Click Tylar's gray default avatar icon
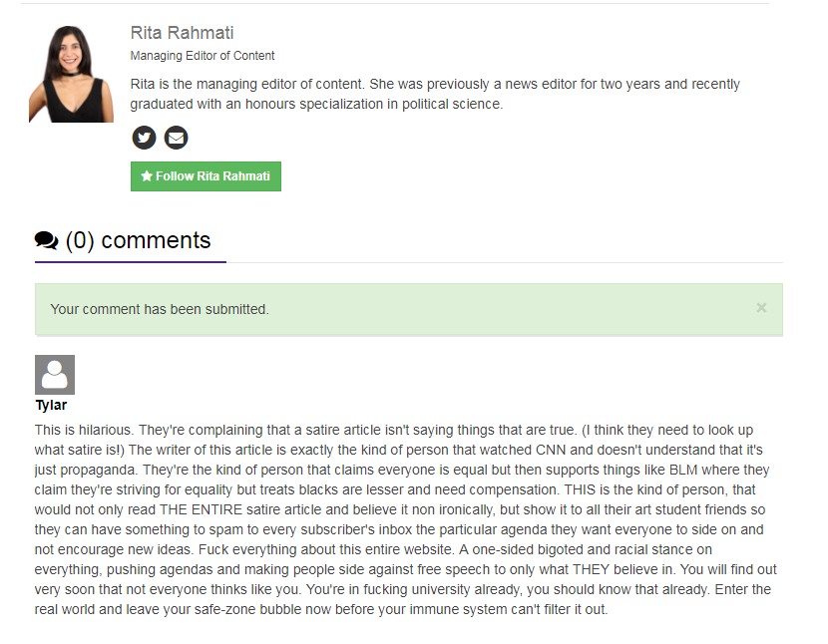The image size is (828, 644). pyautogui.click(x=55, y=375)
